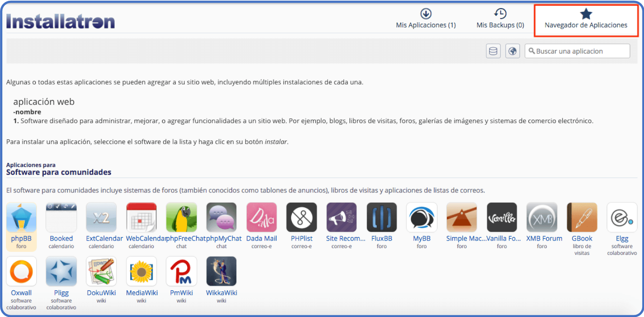Select the Pligg star icon
Screen dimensions: 644x317
[x=61, y=271]
